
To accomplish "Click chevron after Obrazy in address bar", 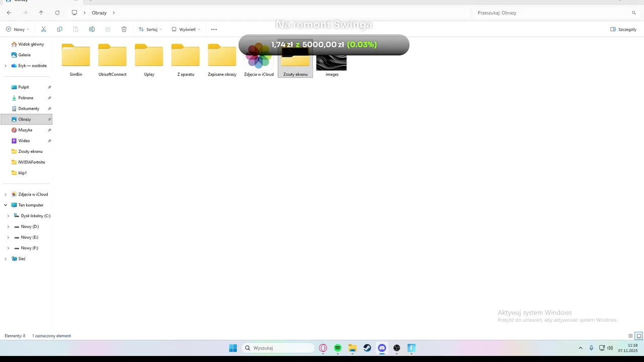I will 114,13.
